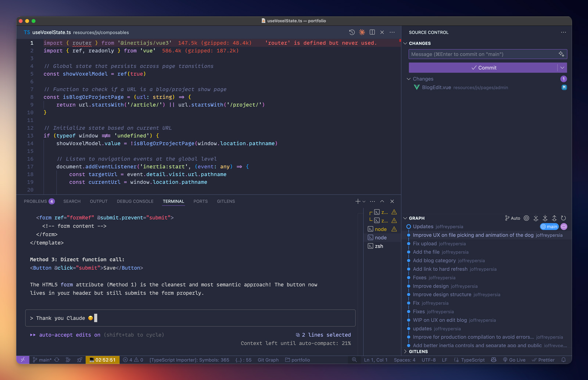Click the file history timeline icon

pyautogui.click(x=352, y=32)
